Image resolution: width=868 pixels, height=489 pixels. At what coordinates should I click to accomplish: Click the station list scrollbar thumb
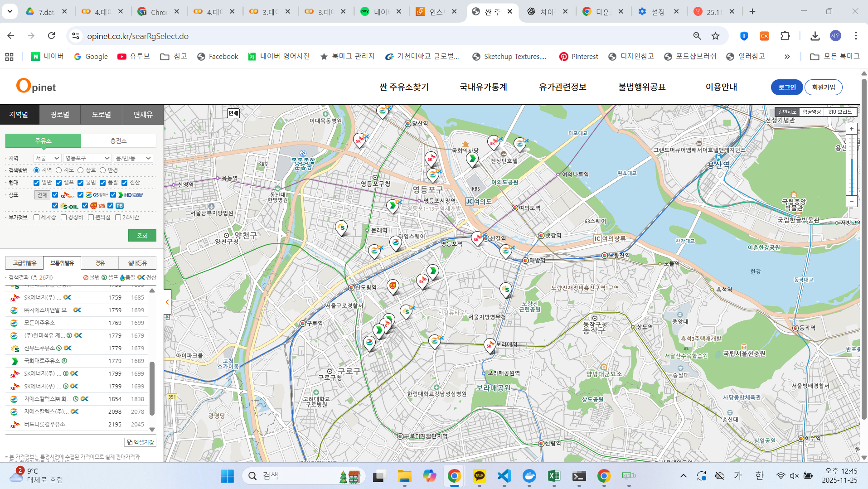click(152, 388)
